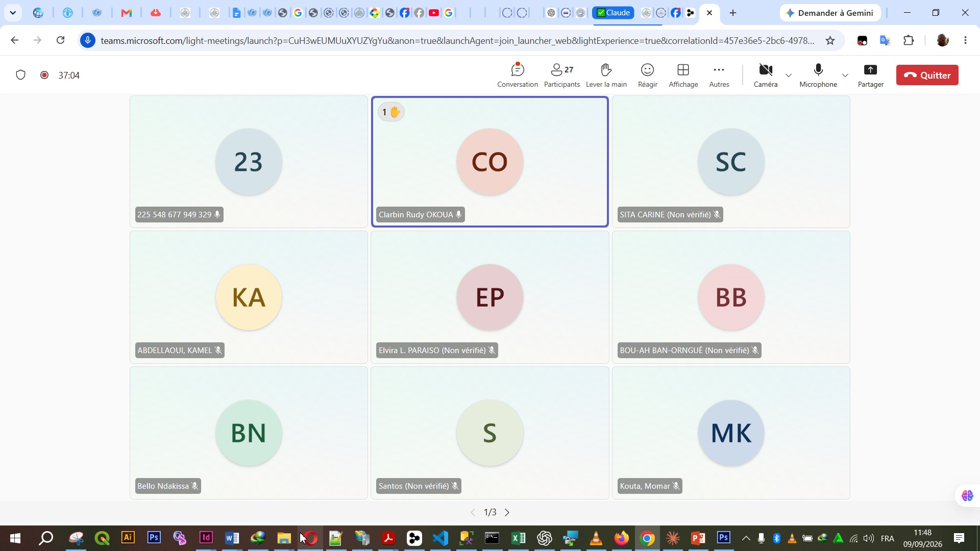980x551 pixels.
Task: Expand the microphone options chevron
Action: click(x=845, y=75)
